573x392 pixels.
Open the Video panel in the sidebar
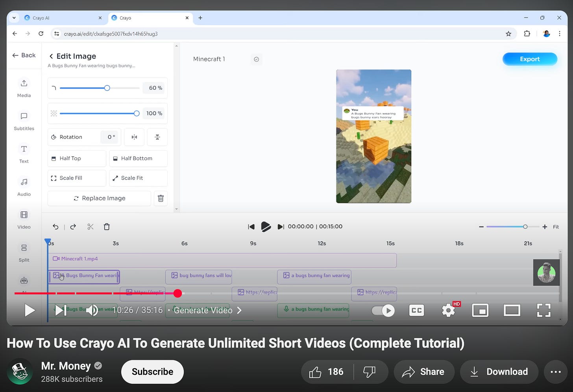point(24,219)
